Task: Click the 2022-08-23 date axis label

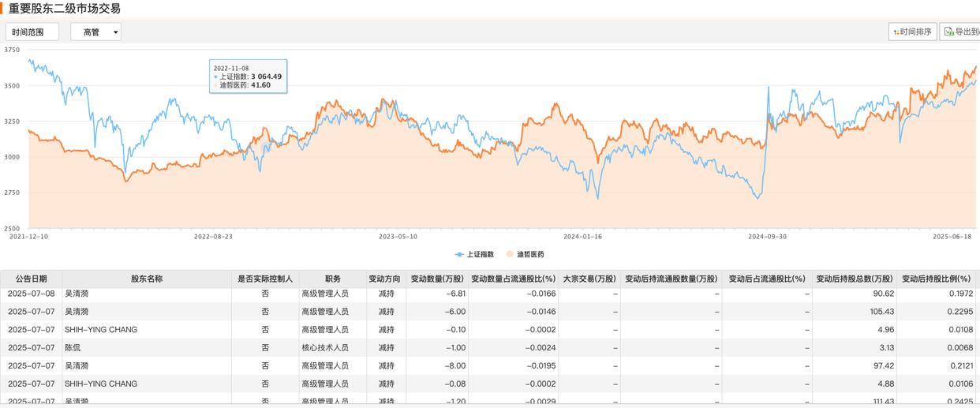Action: pos(214,235)
